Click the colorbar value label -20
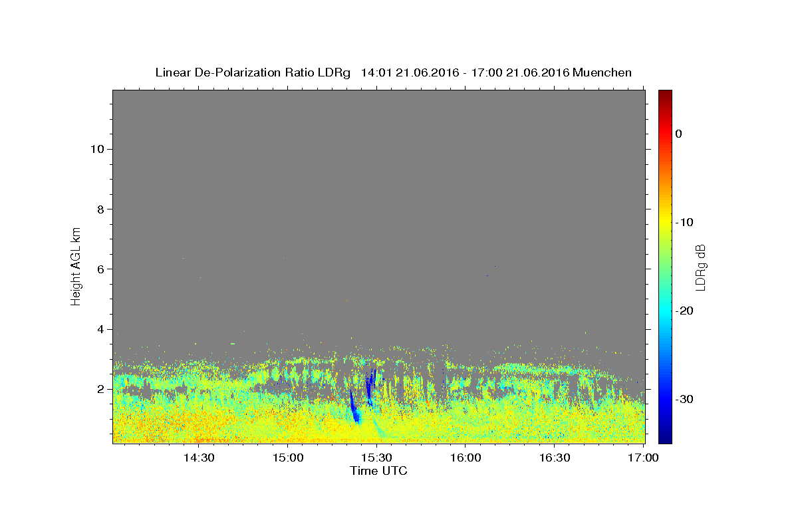Screen dimensions: 798x532 [685, 311]
